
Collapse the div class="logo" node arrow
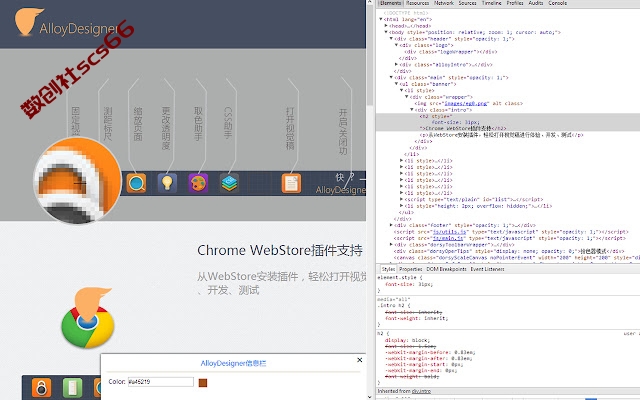pyautogui.click(x=396, y=45)
